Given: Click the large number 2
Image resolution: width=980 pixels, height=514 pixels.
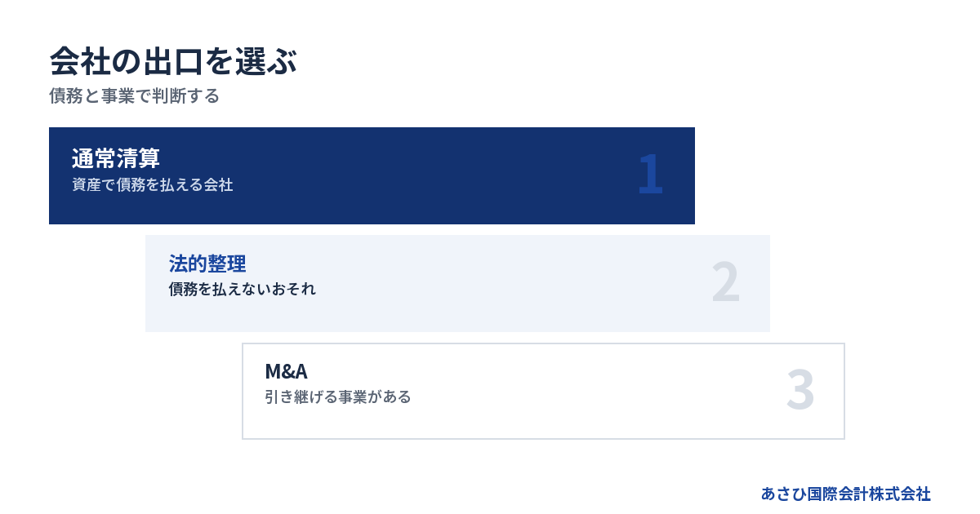Looking at the screenshot, I should pos(725,282).
